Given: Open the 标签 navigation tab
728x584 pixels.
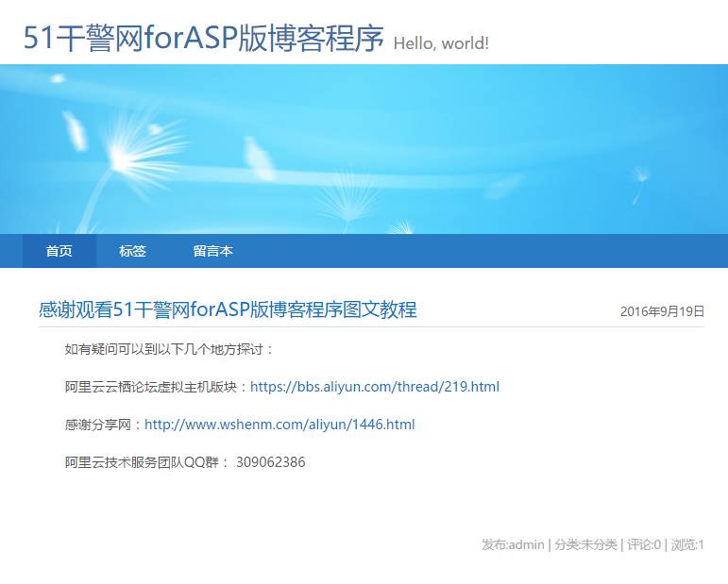Looking at the screenshot, I should pos(133,251).
